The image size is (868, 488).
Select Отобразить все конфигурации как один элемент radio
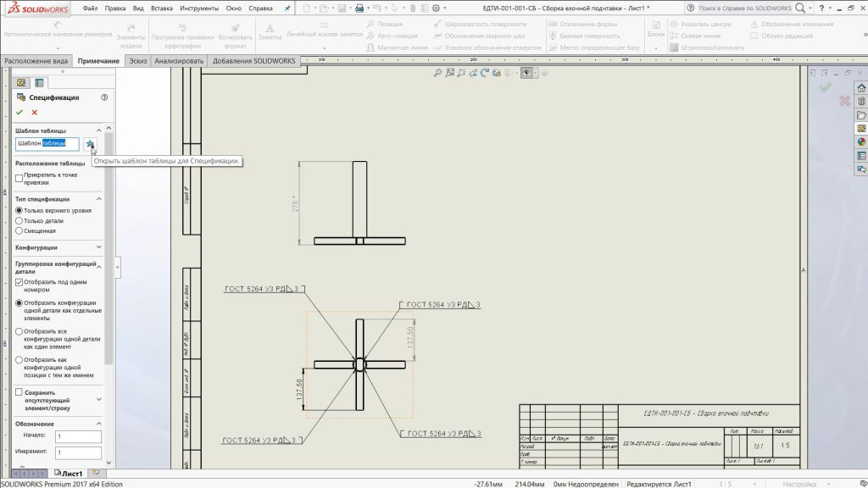[19, 331]
